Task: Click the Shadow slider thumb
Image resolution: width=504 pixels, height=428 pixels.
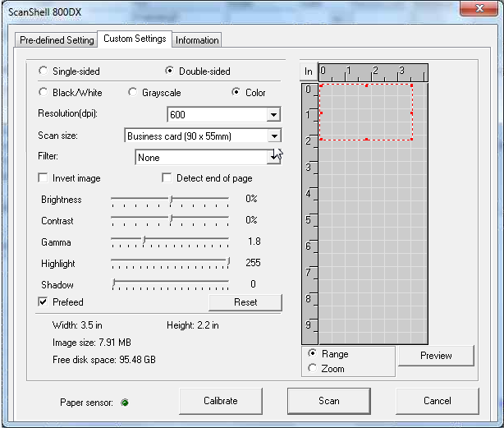Action: [113, 283]
